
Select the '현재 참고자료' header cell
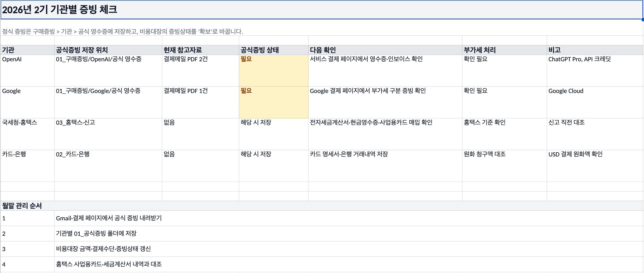coord(201,50)
